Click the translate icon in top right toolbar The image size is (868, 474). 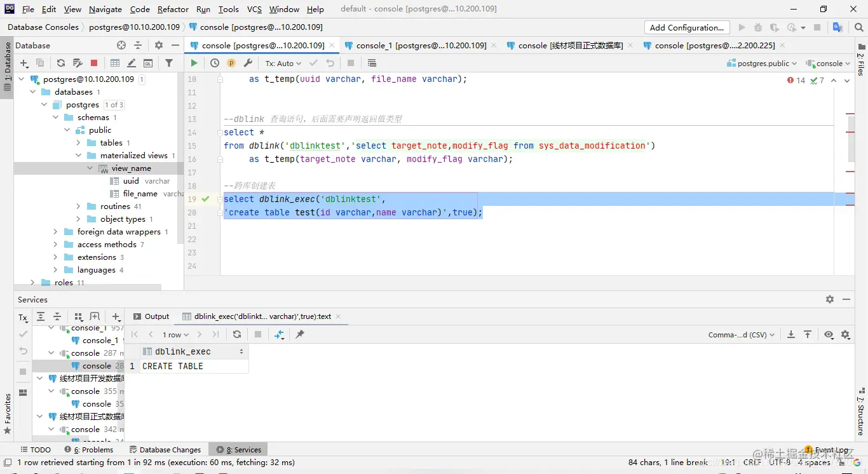point(838,27)
